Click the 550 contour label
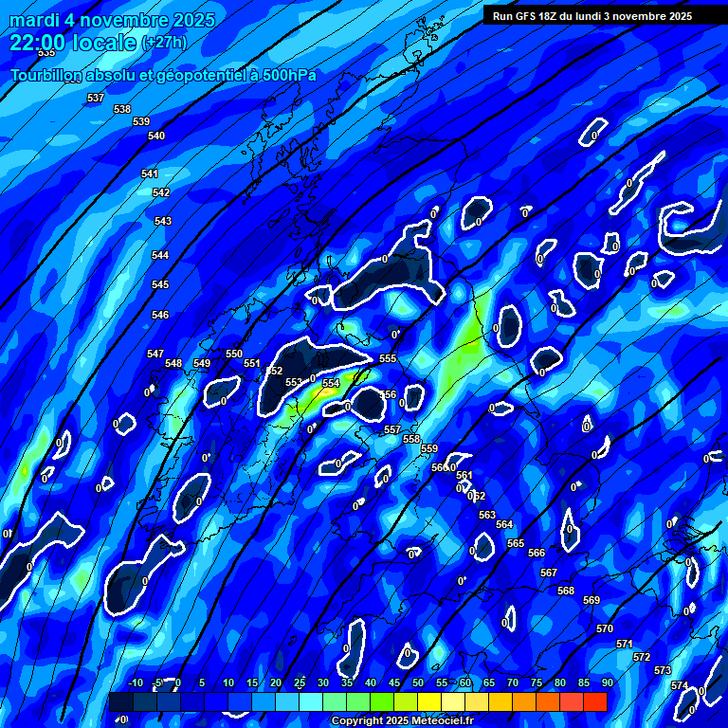Screen dimensions: 728x728 [234, 354]
